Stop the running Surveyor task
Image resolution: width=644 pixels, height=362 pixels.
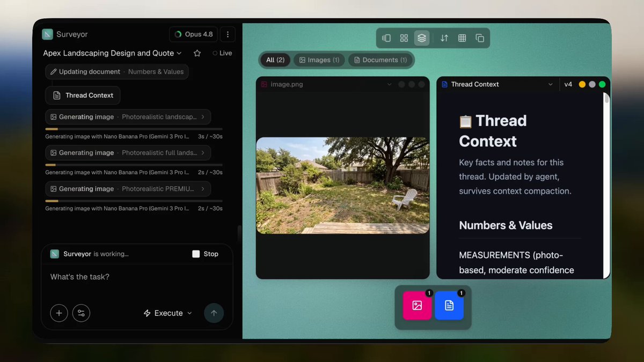point(205,254)
